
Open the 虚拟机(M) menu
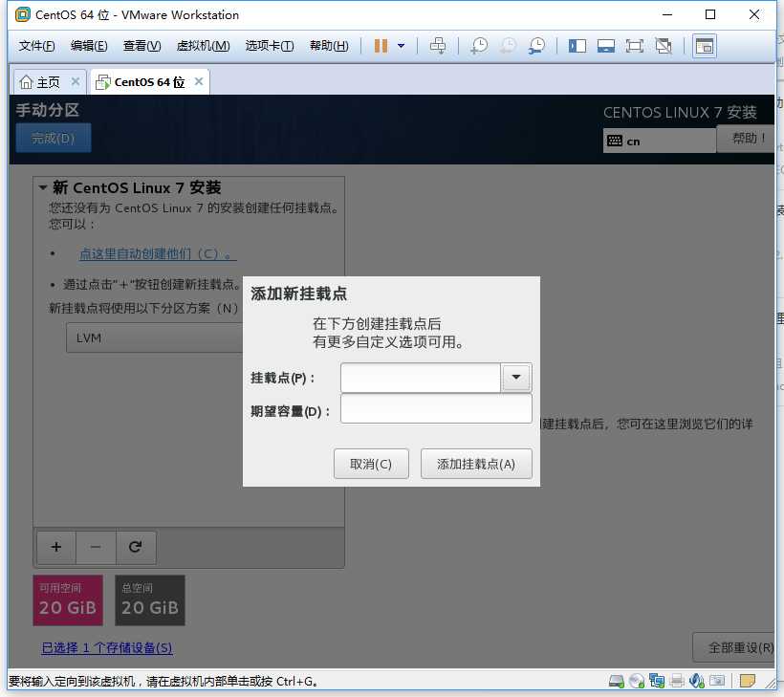203,46
